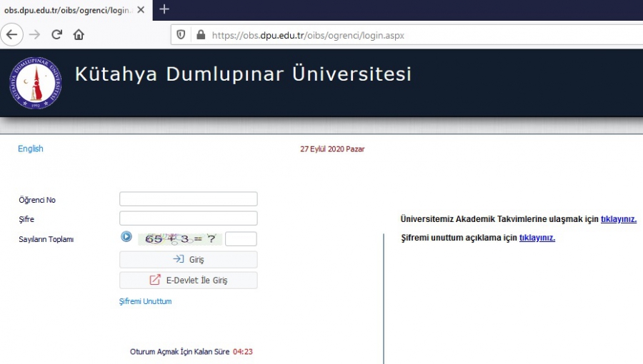Switch language via the English link
This screenshot has height=364, width=643.
pyautogui.click(x=30, y=148)
